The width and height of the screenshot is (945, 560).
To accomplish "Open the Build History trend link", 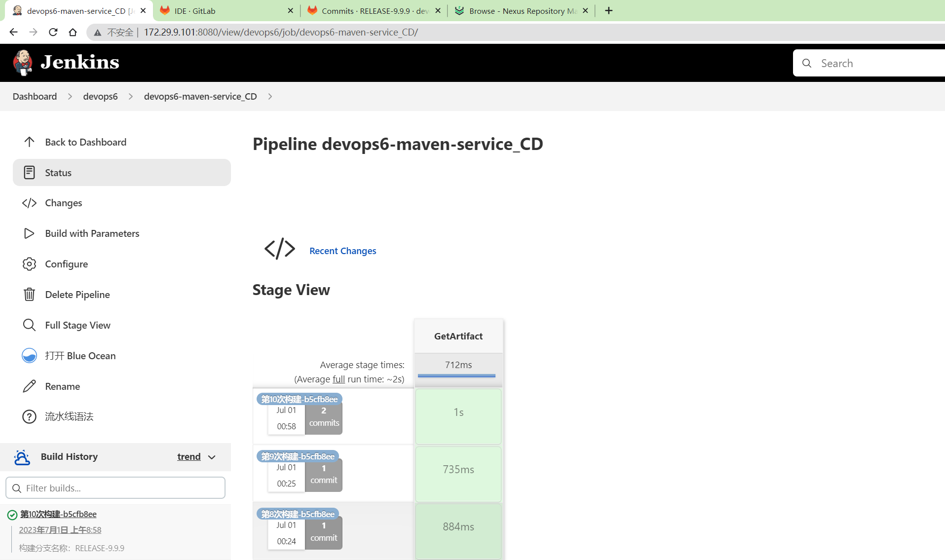I will (x=189, y=457).
